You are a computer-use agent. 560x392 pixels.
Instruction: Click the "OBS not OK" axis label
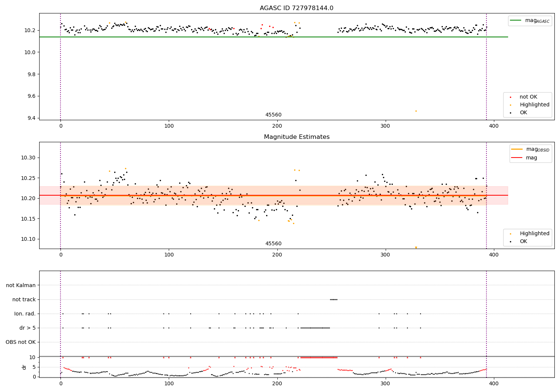[21, 342]
